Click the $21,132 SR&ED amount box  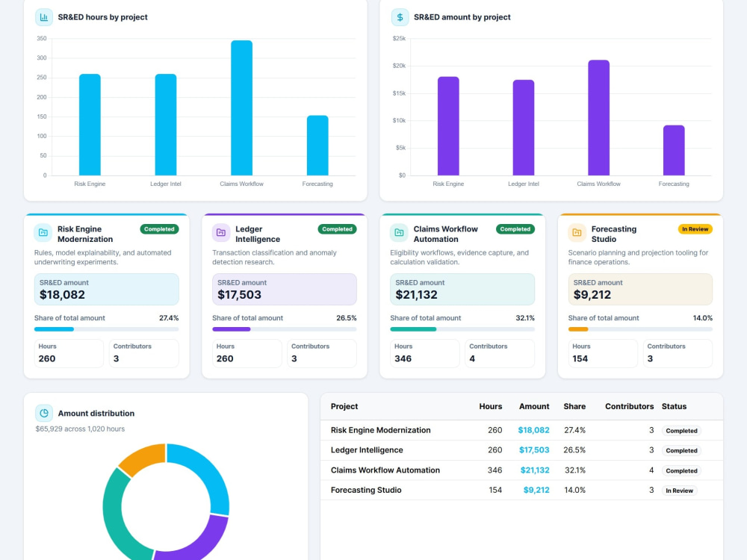pyautogui.click(x=462, y=289)
